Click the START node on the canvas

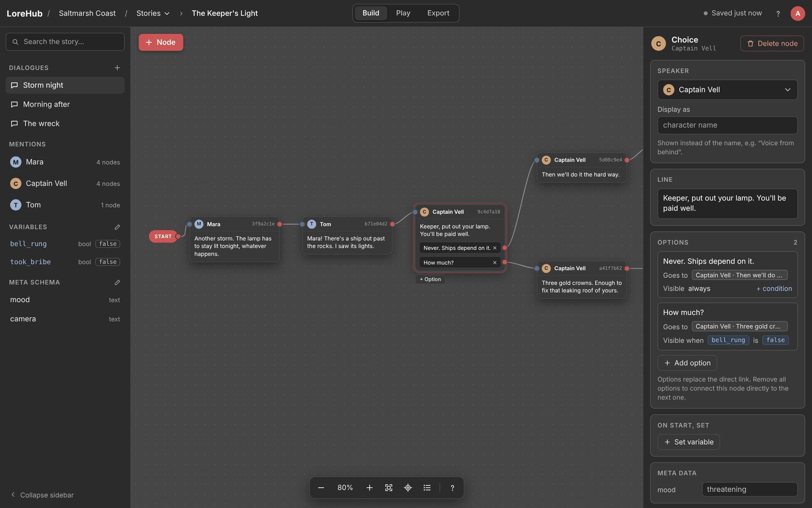[x=163, y=237]
